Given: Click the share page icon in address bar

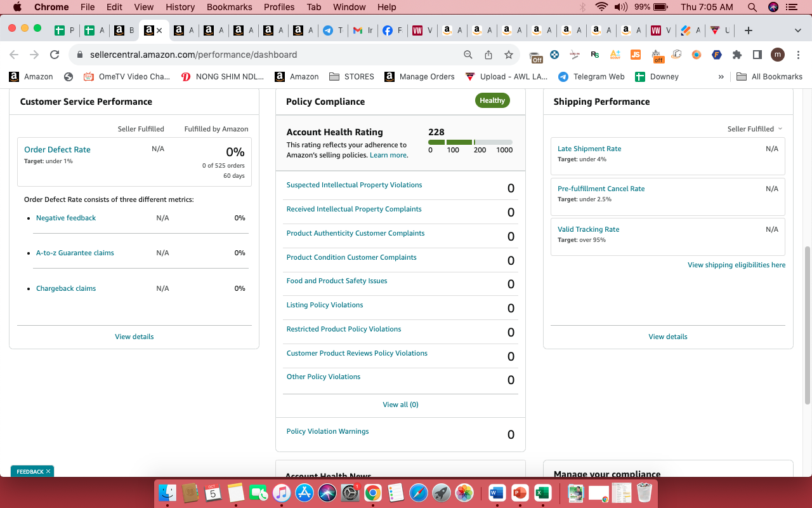Looking at the screenshot, I should pos(488,55).
